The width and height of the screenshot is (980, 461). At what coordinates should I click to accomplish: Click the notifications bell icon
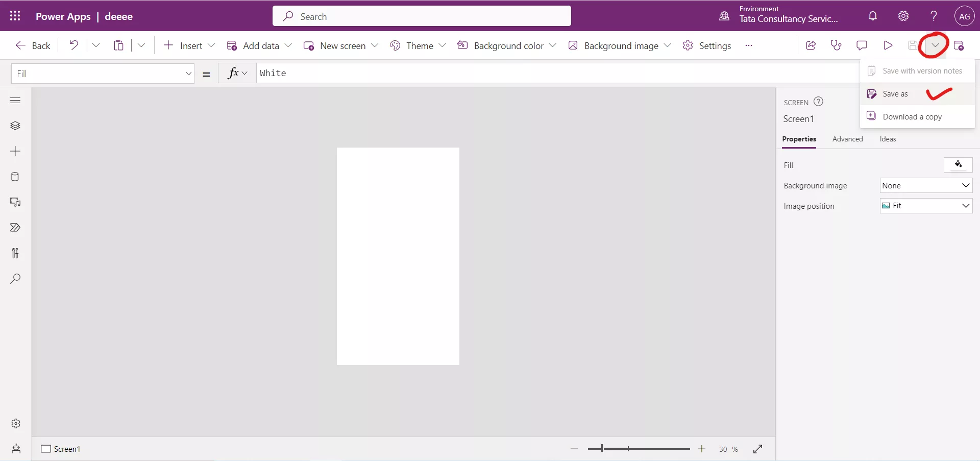[x=873, y=16]
